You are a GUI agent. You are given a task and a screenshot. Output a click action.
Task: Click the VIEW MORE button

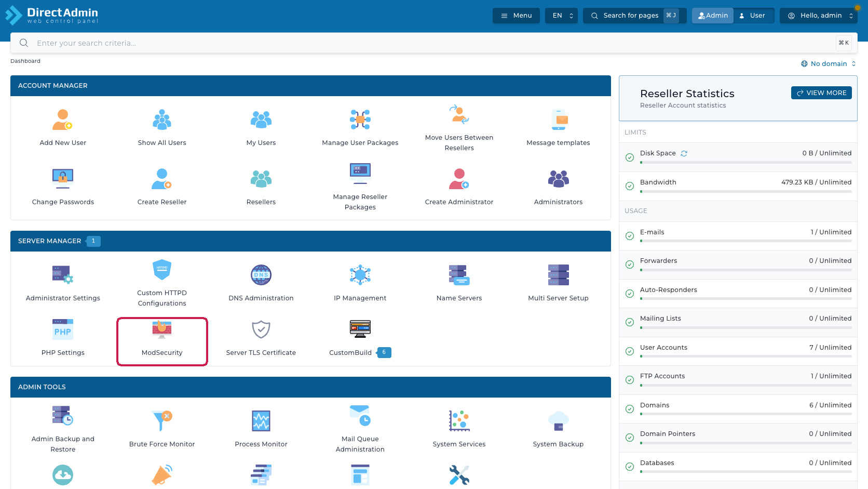tap(821, 92)
